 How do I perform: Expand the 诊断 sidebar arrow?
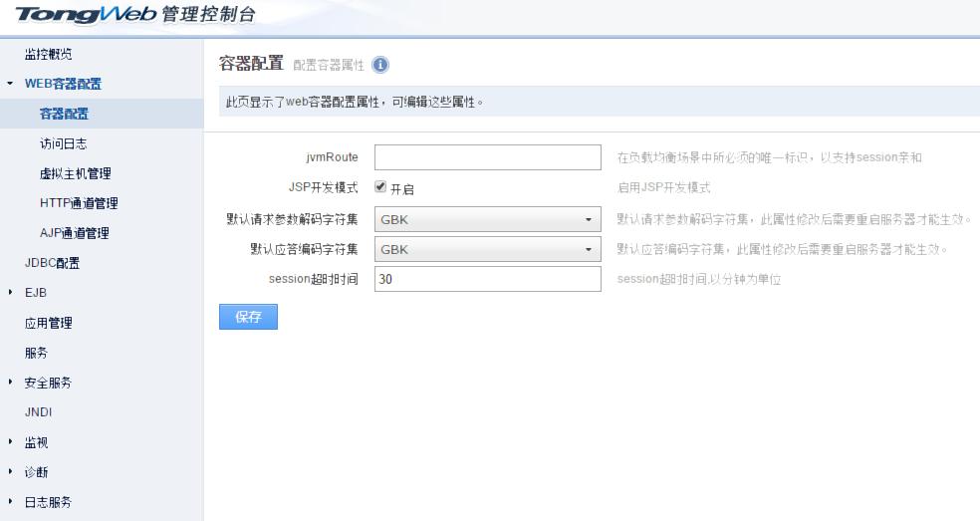pos(10,472)
